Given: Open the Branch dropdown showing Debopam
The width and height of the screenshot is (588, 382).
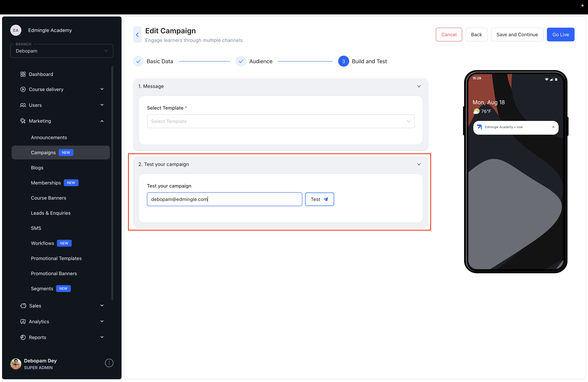Looking at the screenshot, I should [x=62, y=51].
